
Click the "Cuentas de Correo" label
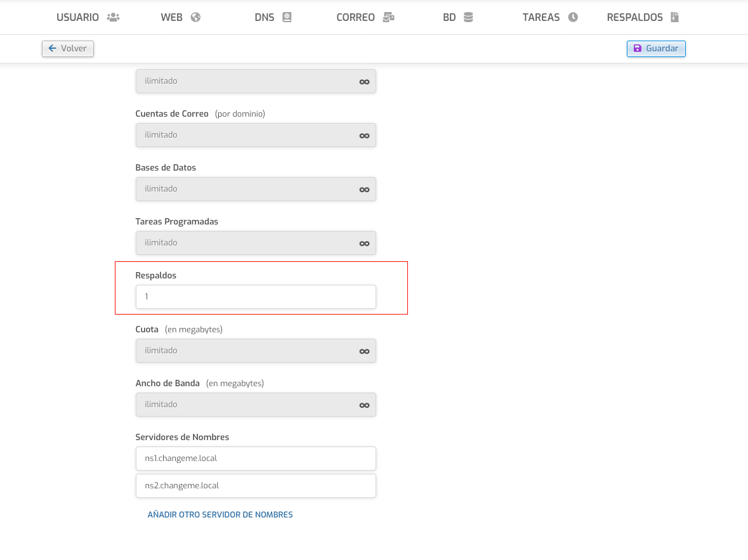point(172,114)
